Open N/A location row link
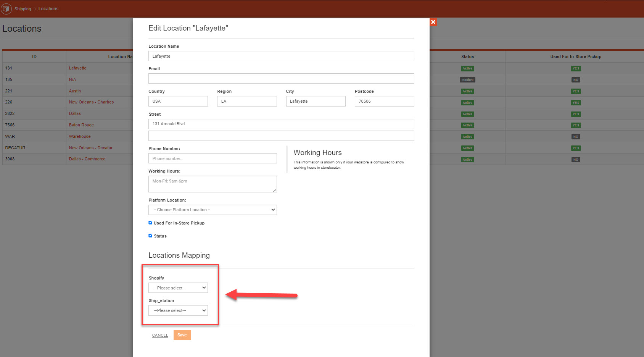The height and width of the screenshot is (357, 644). pos(72,79)
